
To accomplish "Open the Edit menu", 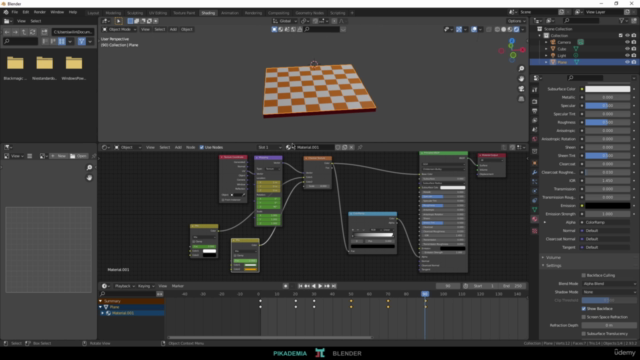I will 26,12.
